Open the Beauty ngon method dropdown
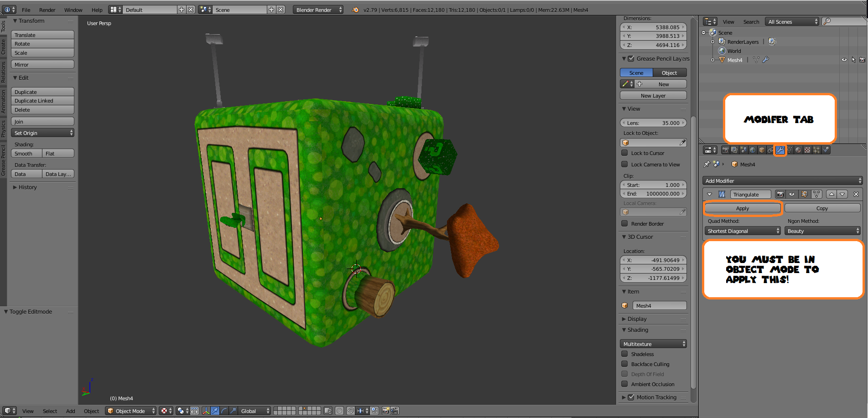868x418 pixels. pyautogui.click(x=823, y=231)
